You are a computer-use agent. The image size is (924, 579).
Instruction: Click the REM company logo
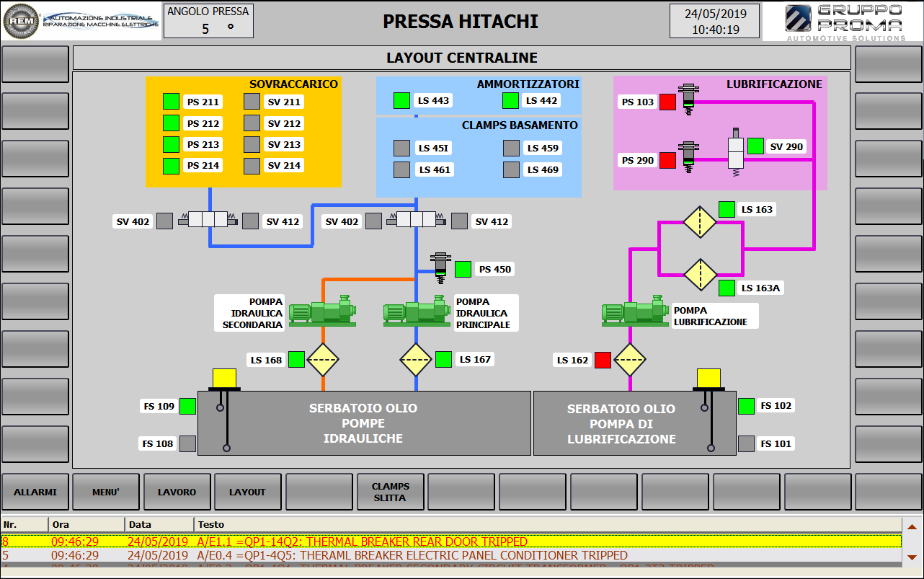[x=22, y=22]
